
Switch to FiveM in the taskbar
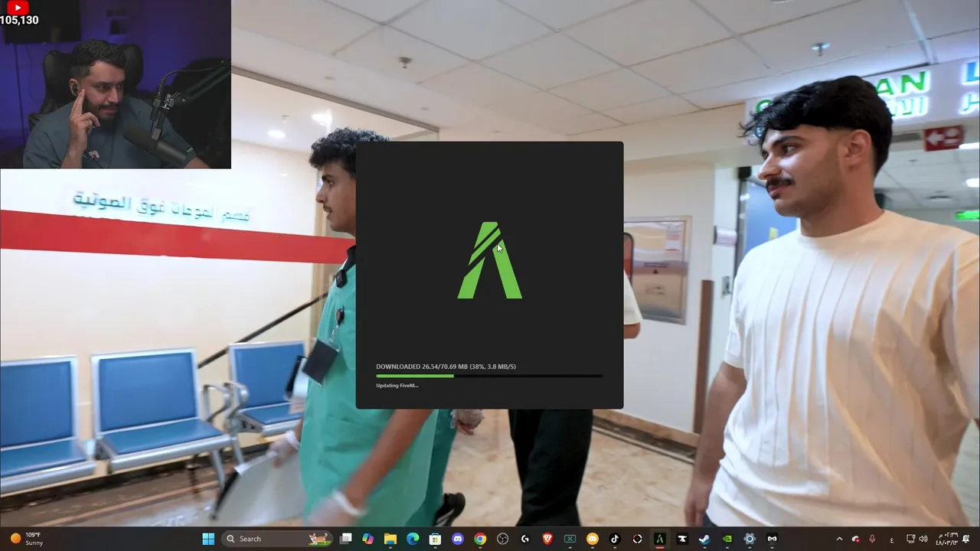click(659, 539)
